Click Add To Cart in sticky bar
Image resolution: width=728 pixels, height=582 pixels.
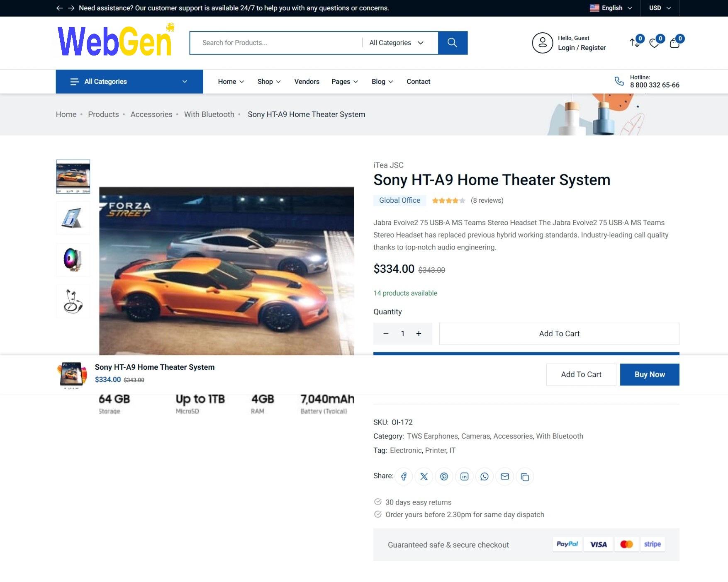581,374
